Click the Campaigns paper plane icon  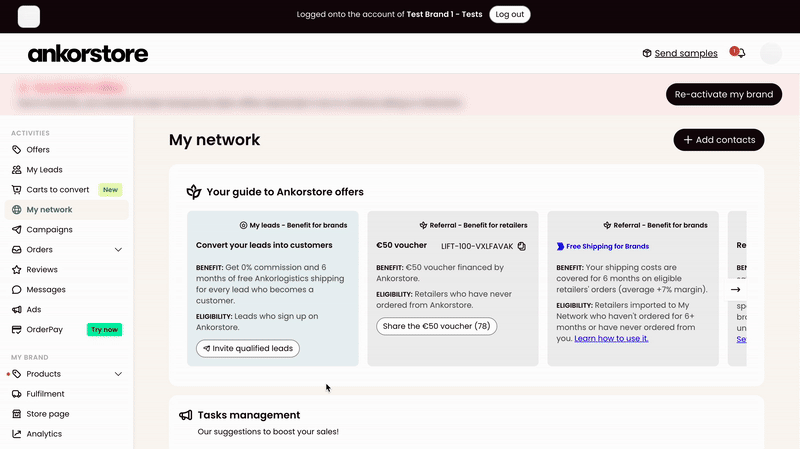[16, 230]
